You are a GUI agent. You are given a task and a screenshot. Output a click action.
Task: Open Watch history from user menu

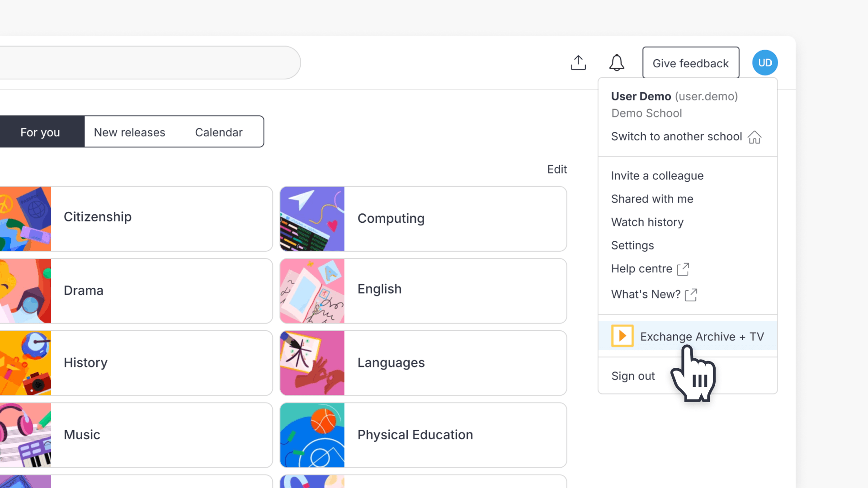(x=647, y=222)
